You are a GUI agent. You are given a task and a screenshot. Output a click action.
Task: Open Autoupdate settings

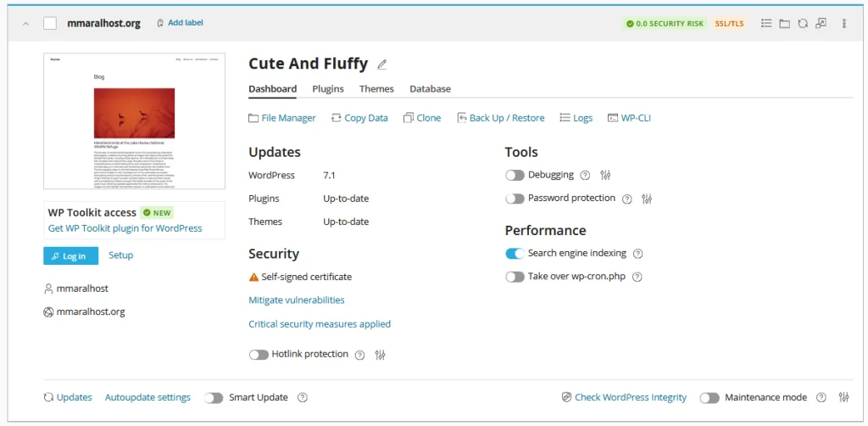pos(147,397)
